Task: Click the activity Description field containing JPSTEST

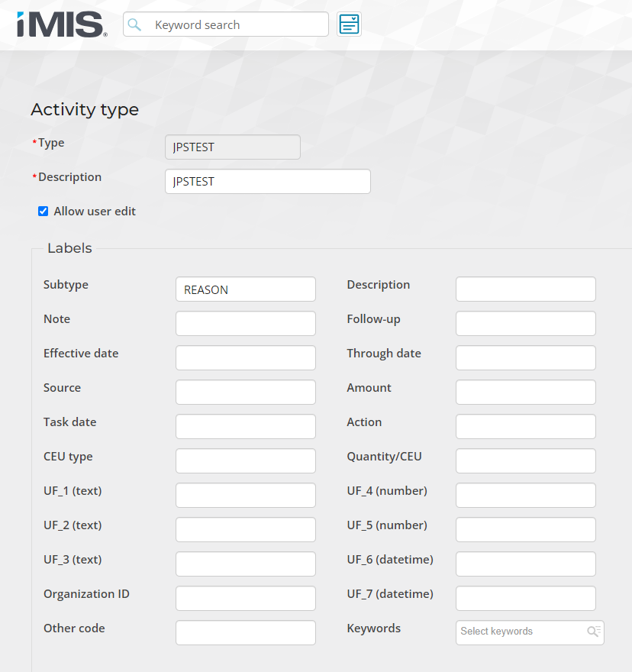Action: pyautogui.click(x=267, y=182)
